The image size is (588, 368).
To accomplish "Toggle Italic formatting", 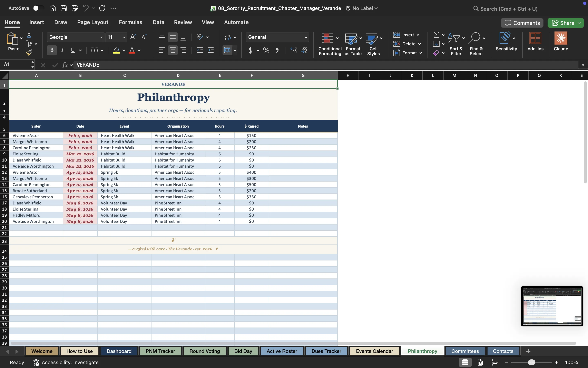I will (x=62, y=50).
